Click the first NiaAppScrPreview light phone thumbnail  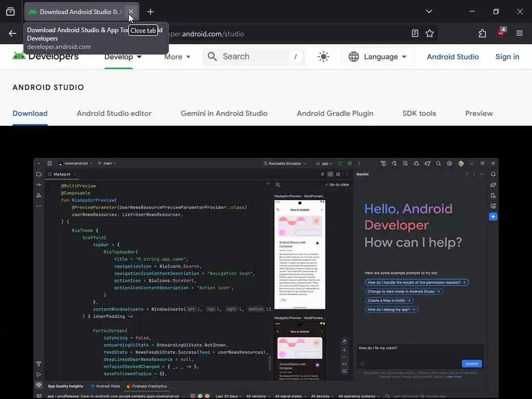point(300,255)
